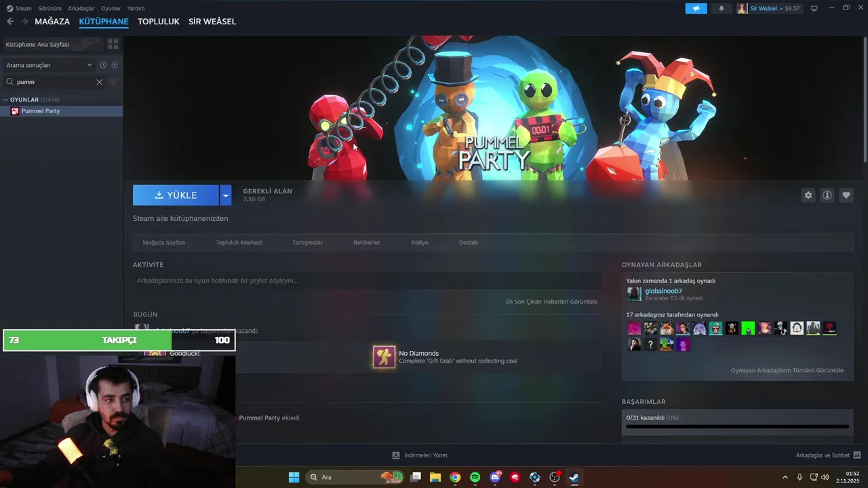The height and width of the screenshot is (488, 868).
Task: Open the Tartışmalar link
Action: coord(307,242)
